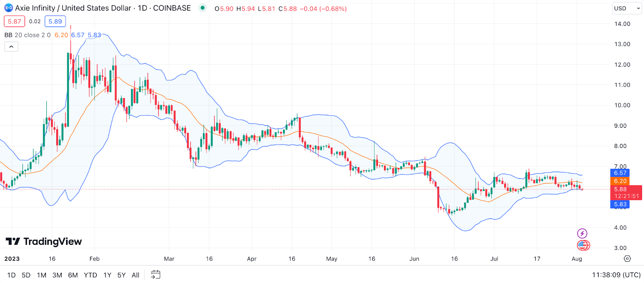Select the 6M time range
The width and height of the screenshot is (644, 283).
pos(73,275)
